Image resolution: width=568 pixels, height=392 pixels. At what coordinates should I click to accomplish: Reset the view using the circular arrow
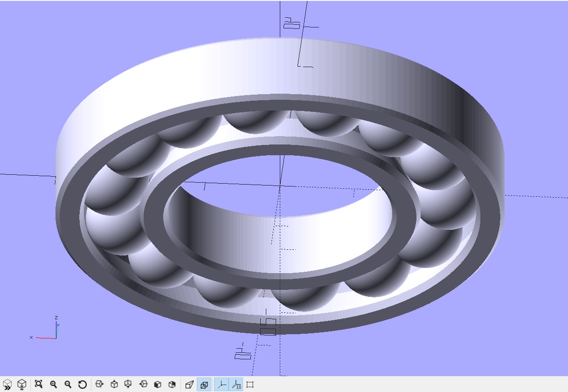point(83,385)
